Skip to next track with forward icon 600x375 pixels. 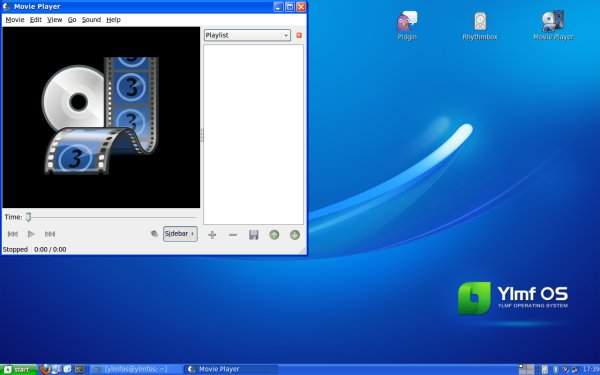pos(50,234)
